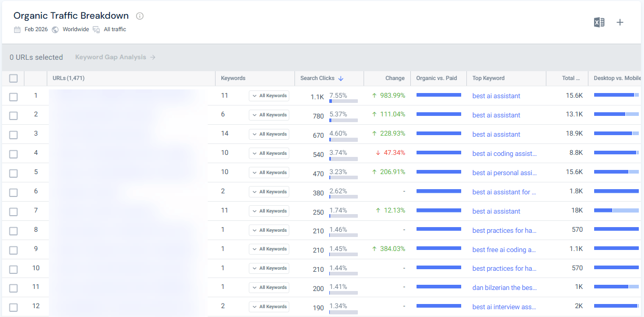
Task: Click the 983.99% change value
Action: click(x=392, y=96)
